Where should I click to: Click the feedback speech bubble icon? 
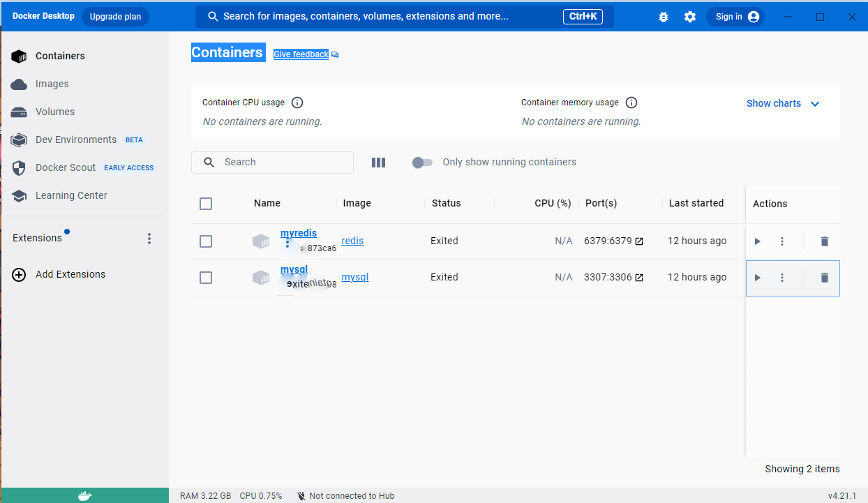tap(335, 55)
